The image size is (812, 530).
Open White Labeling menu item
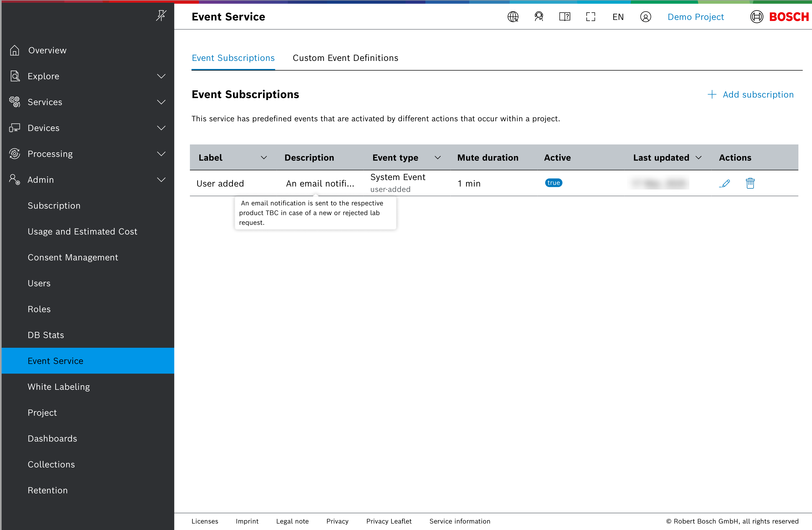pos(59,387)
